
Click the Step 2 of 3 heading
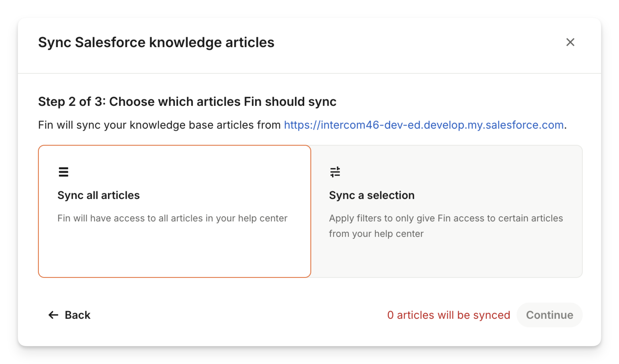(x=187, y=102)
